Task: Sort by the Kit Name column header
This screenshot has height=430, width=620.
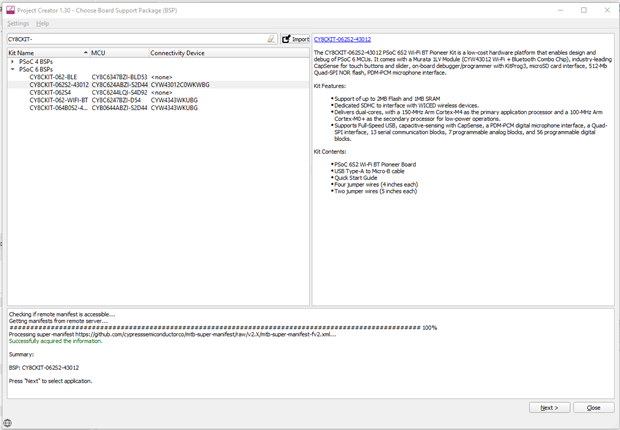Action: coord(48,53)
